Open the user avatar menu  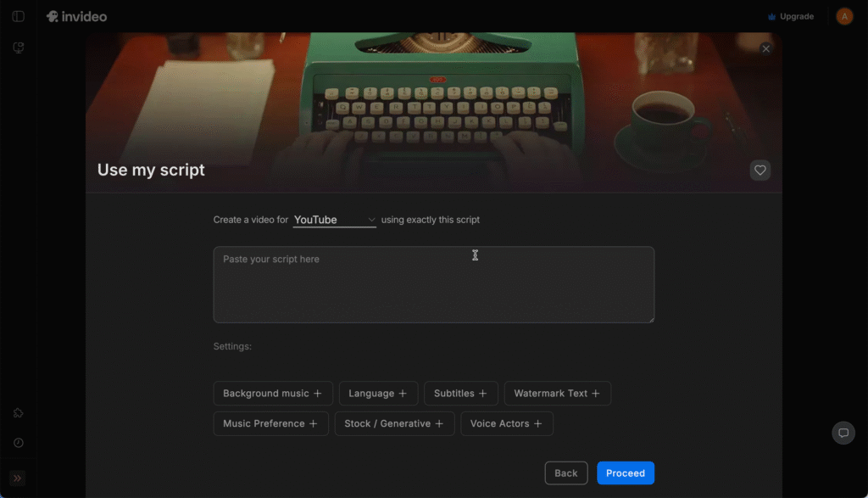coord(844,16)
